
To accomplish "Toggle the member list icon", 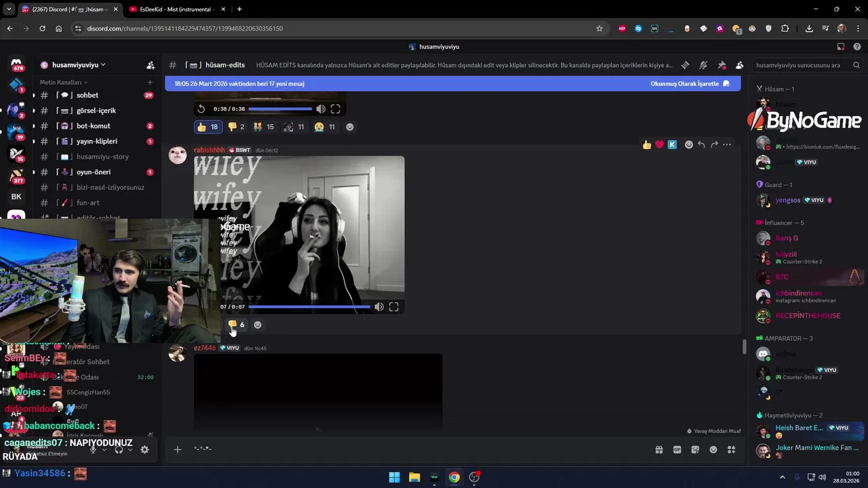I will pyautogui.click(x=739, y=65).
